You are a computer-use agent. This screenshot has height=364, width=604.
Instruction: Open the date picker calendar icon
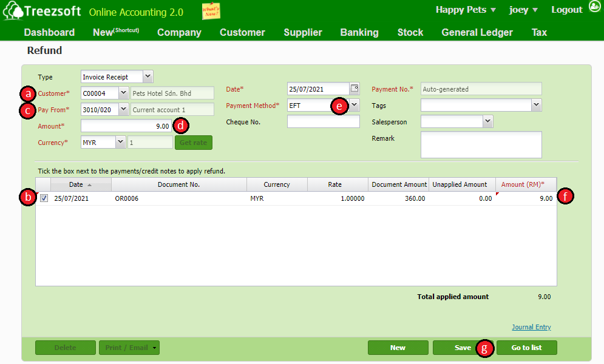[x=355, y=89]
